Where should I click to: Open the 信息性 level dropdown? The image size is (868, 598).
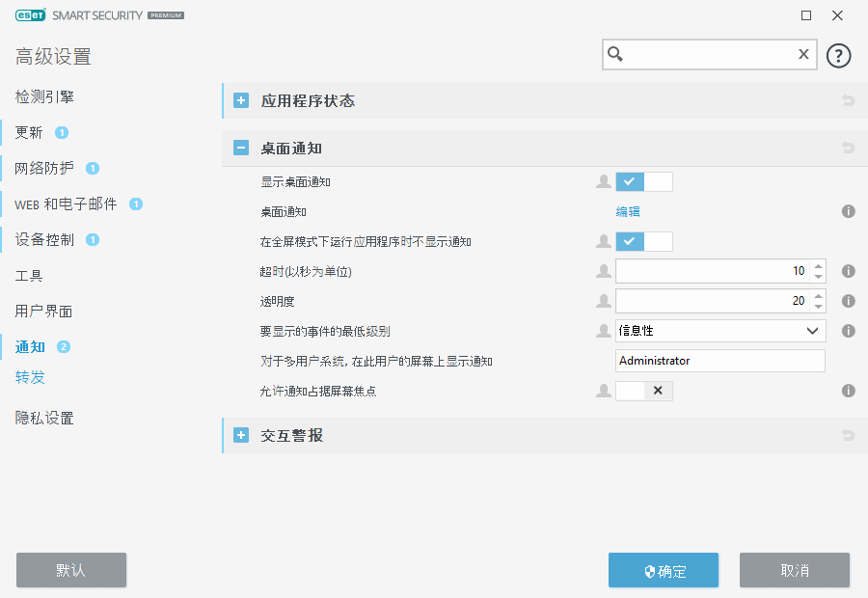tap(720, 331)
